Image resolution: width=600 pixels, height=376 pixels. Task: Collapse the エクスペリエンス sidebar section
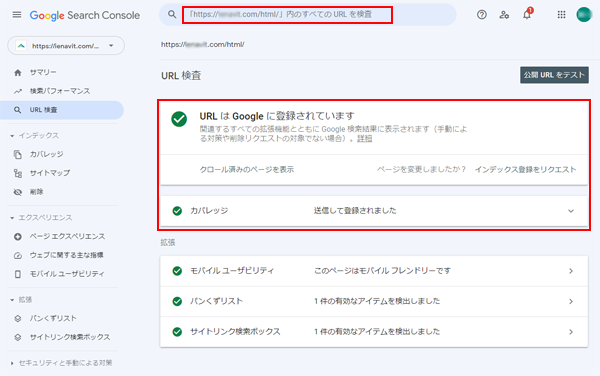(x=12, y=218)
